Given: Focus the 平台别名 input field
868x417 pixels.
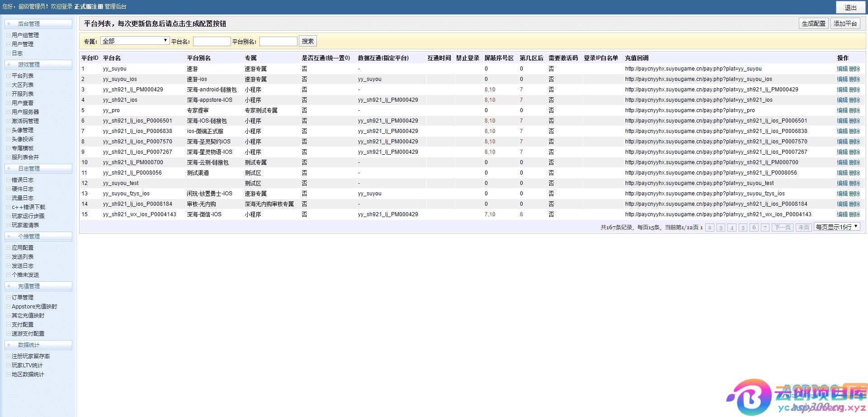Looking at the screenshot, I should coord(278,42).
